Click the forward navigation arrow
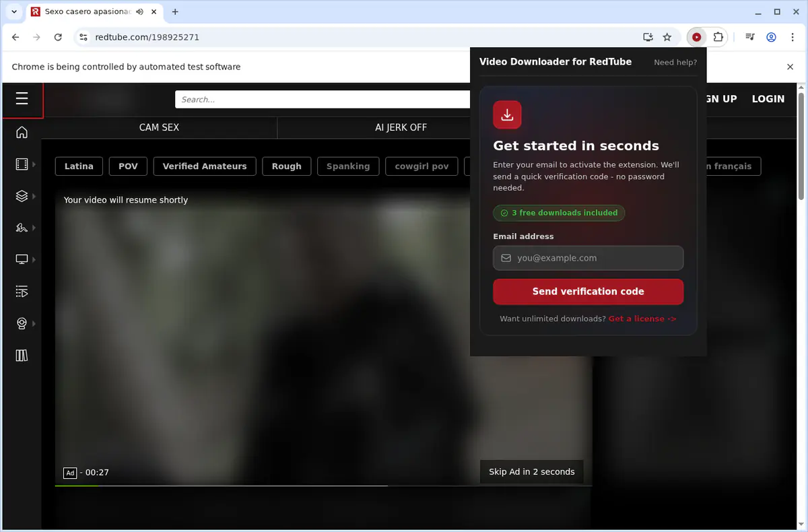 (36, 38)
